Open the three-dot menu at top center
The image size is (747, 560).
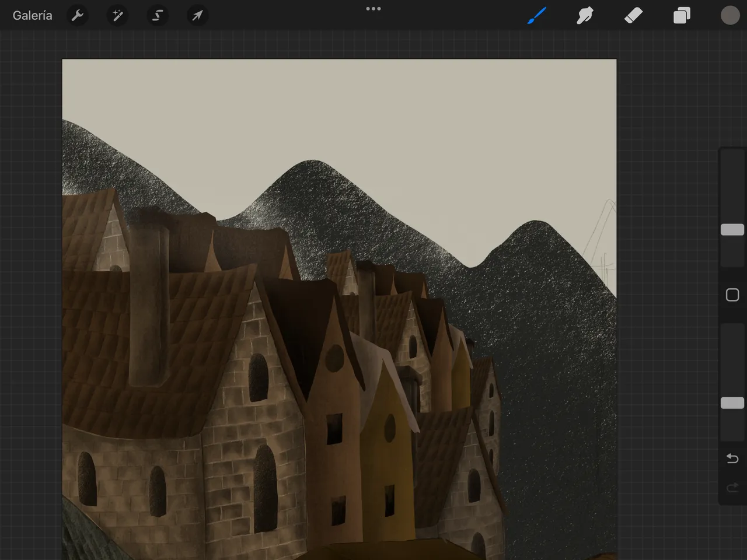click(x=373, y=9)
